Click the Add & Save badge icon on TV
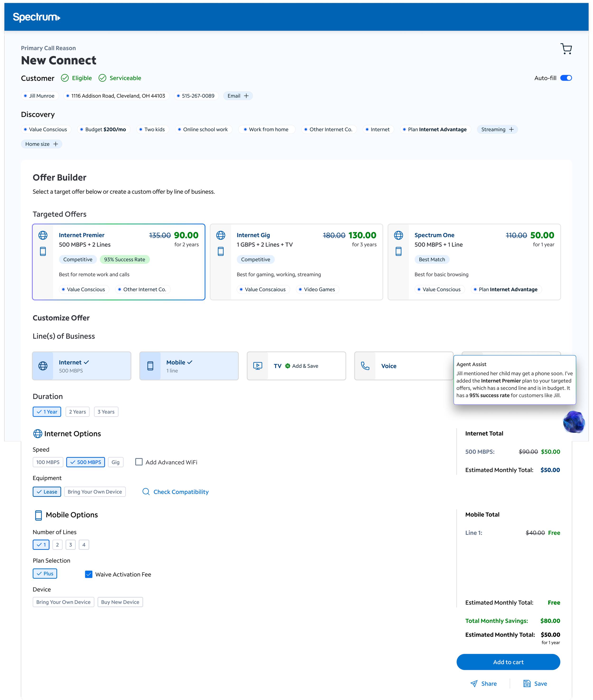 point(288,366)
